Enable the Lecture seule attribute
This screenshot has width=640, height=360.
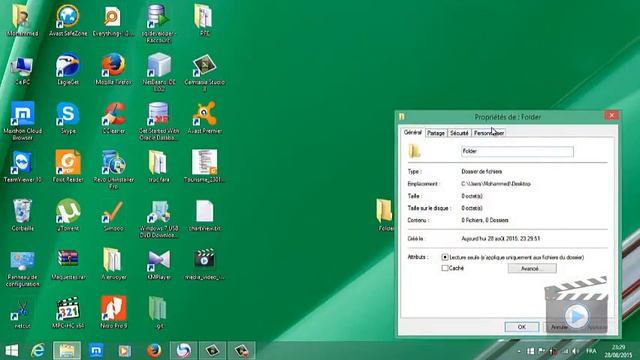tap(445, 258)
